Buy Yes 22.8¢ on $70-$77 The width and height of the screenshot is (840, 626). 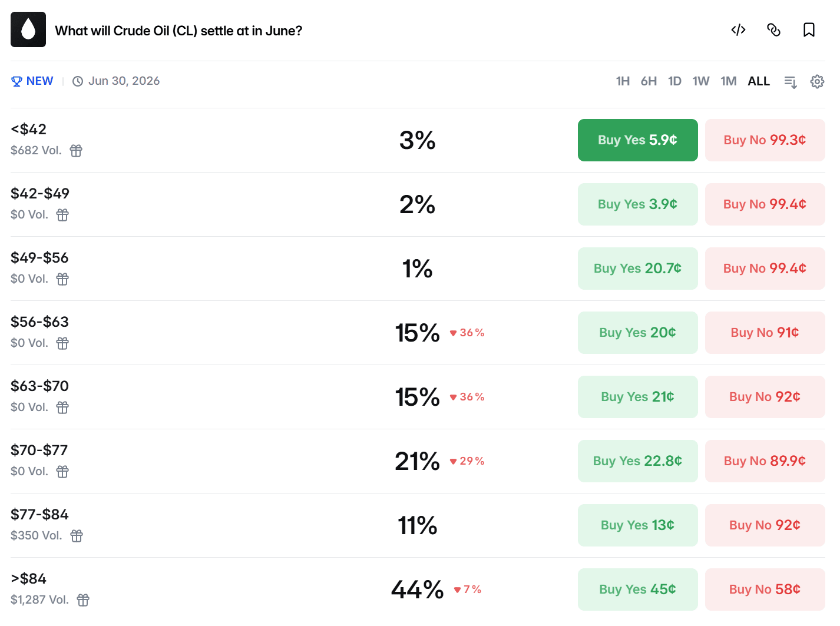coord(637,461)
